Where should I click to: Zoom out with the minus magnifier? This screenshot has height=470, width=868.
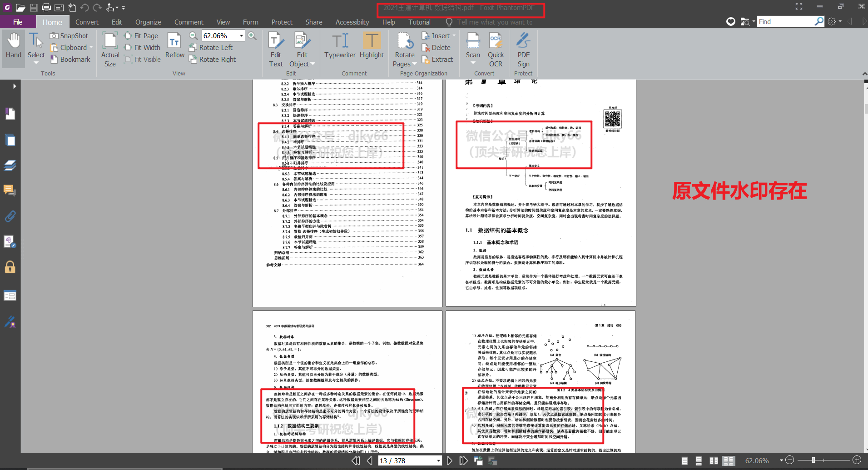click(x=193, y=35)
